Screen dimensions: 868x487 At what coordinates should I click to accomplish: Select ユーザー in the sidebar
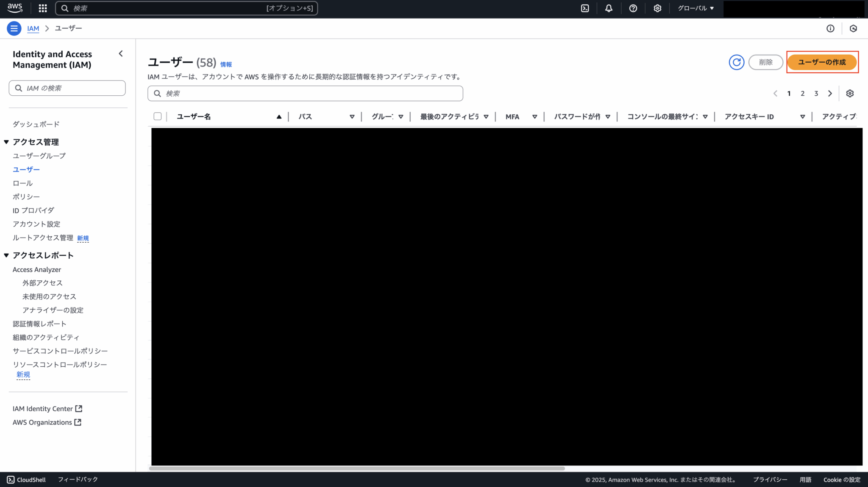point(26,169)
